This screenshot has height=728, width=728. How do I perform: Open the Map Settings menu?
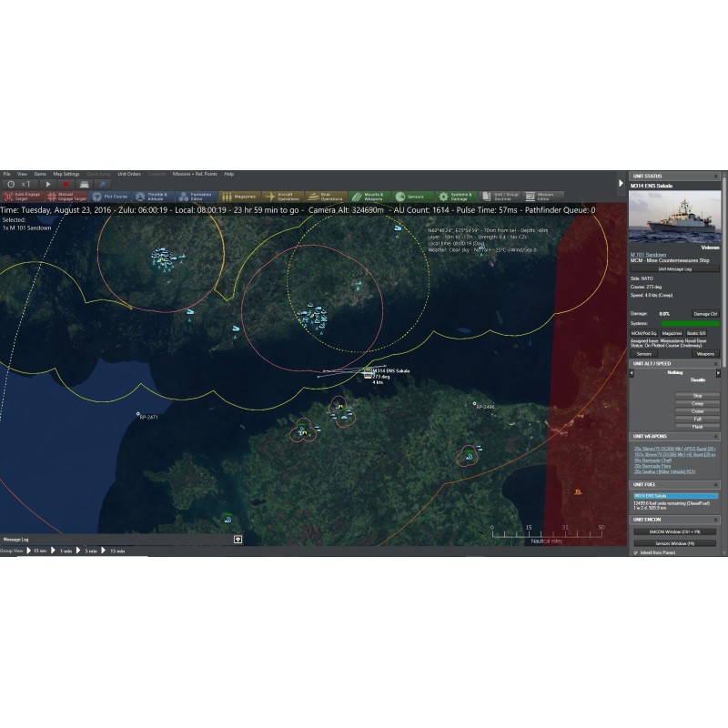coord(66,173)
